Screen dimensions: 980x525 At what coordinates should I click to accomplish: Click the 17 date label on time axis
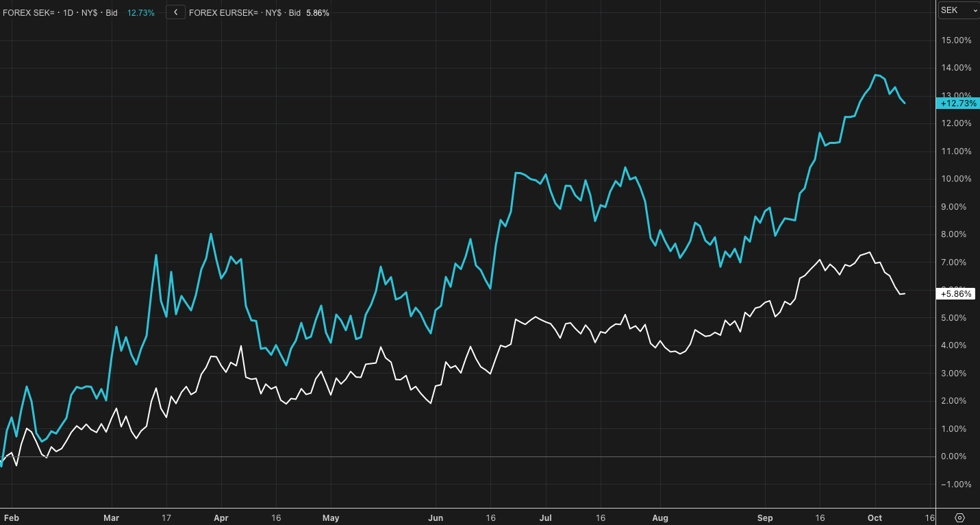tap(168, 518)
